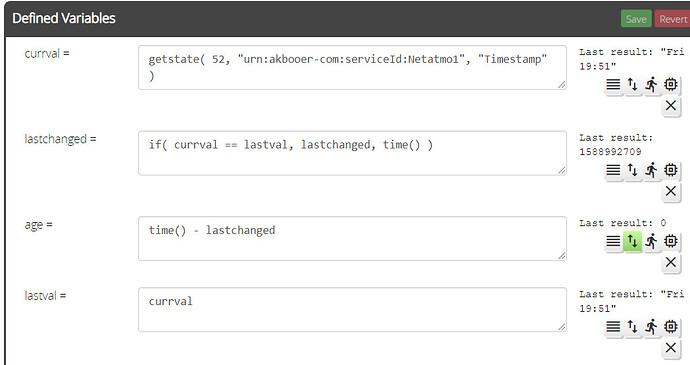The height and width of the screenshot is (365, 690).
Task: Click the drag handle icon for currval
Action: click(613, 84)
